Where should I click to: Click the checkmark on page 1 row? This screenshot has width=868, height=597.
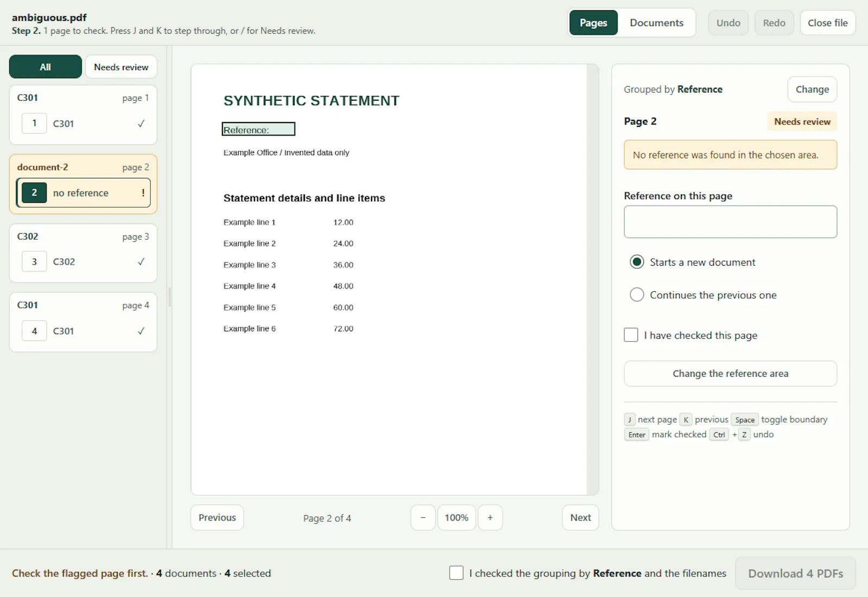[x=141, y=124]
